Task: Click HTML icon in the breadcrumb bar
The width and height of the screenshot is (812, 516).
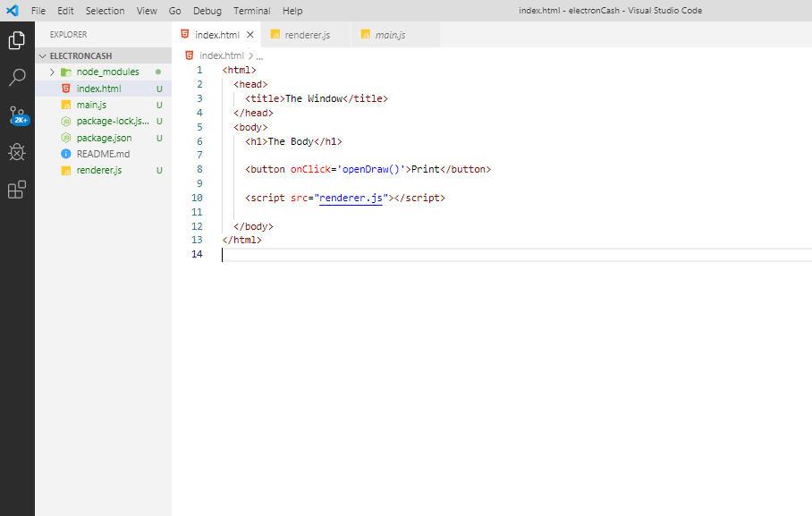Action: pos(190,55)
